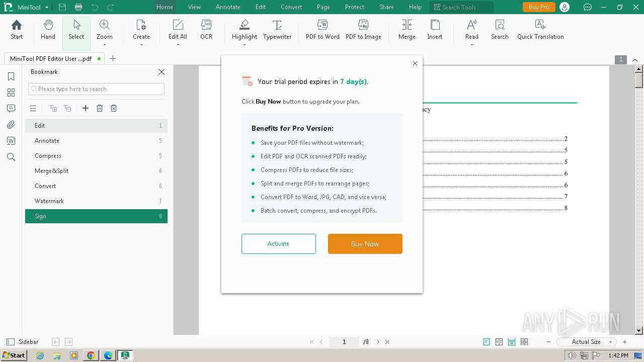Screen dimensions: 644x362
Task: Switch to the Protect tab
Action: click(x=355, y=7)
